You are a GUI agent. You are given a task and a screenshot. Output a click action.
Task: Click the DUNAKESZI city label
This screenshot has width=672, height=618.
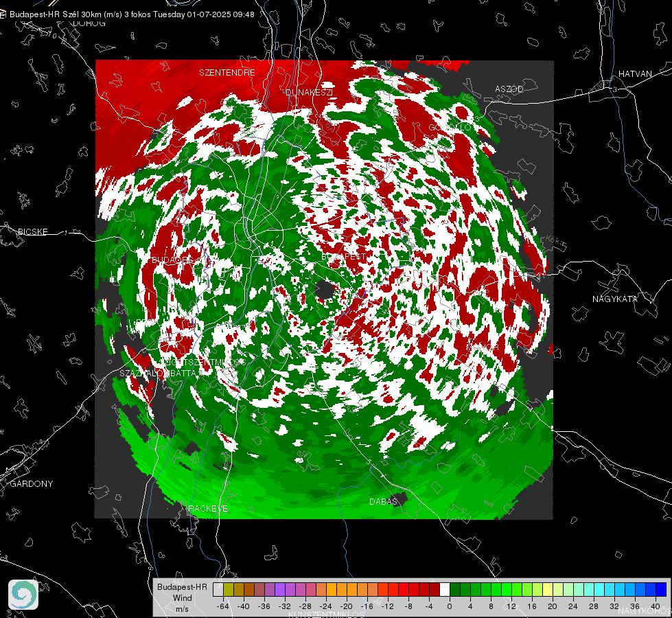point(309,92)
